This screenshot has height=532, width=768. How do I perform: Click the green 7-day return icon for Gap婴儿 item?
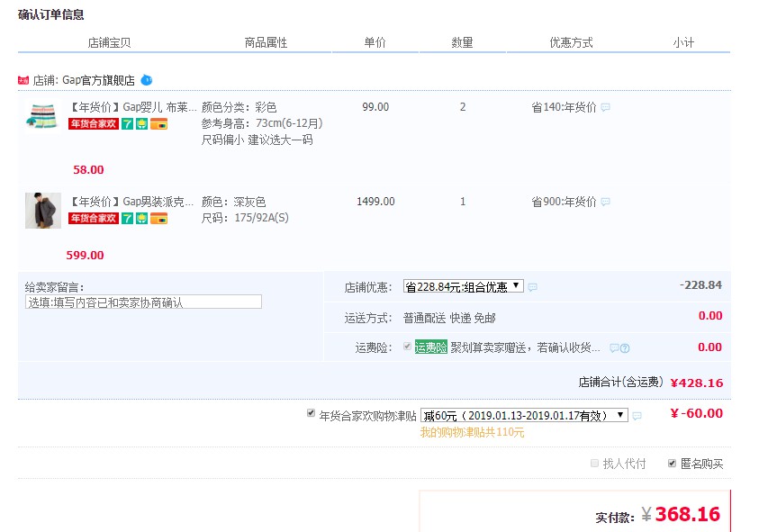[127, 124]
